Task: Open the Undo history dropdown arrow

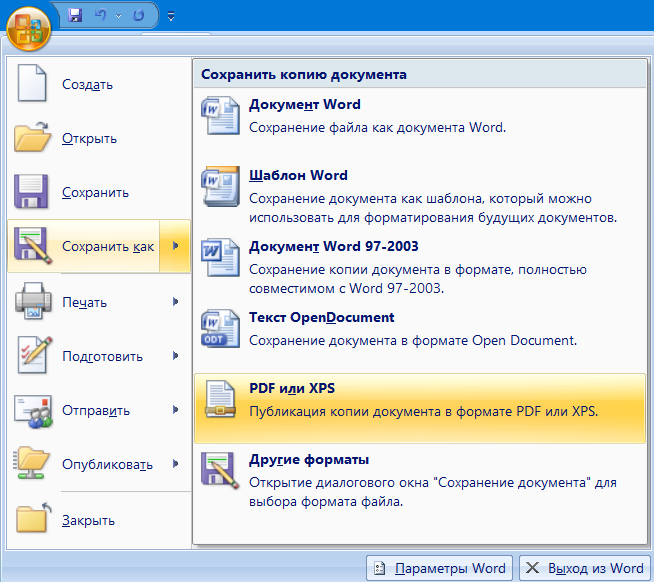Action: click(x=118, y=16)
